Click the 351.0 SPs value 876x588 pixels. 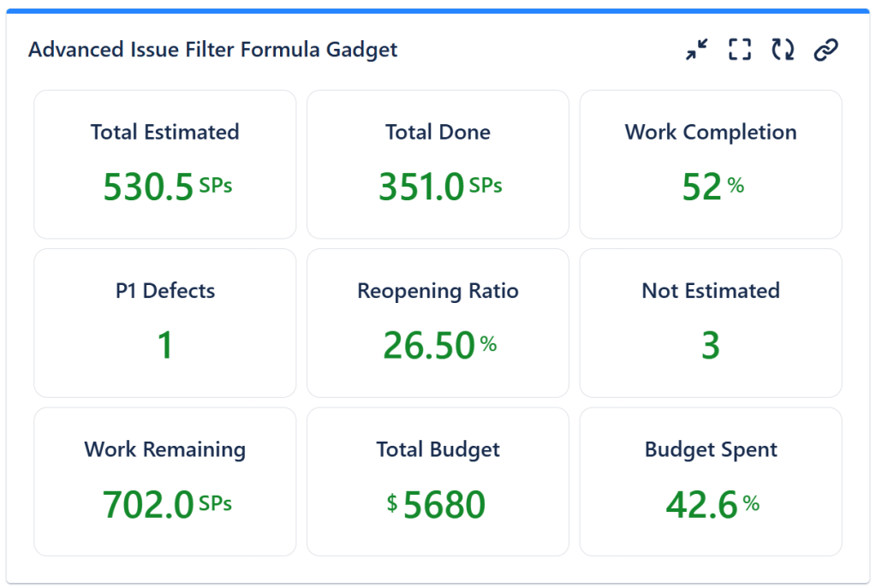440,187
